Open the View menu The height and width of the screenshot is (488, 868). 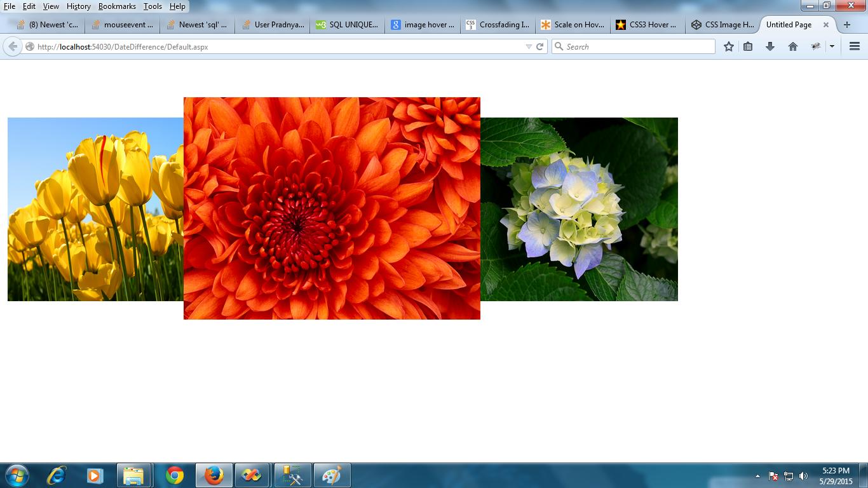[51, 6]
